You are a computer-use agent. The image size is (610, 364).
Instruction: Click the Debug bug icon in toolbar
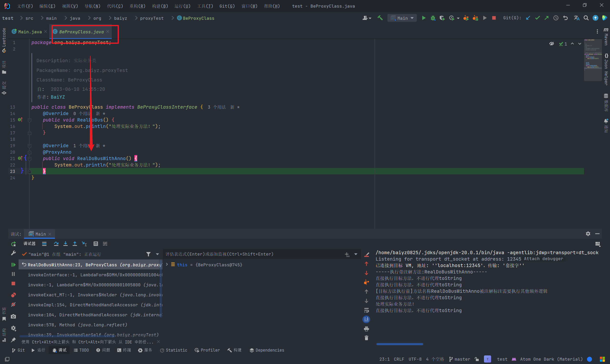click(x=433, y=18)
